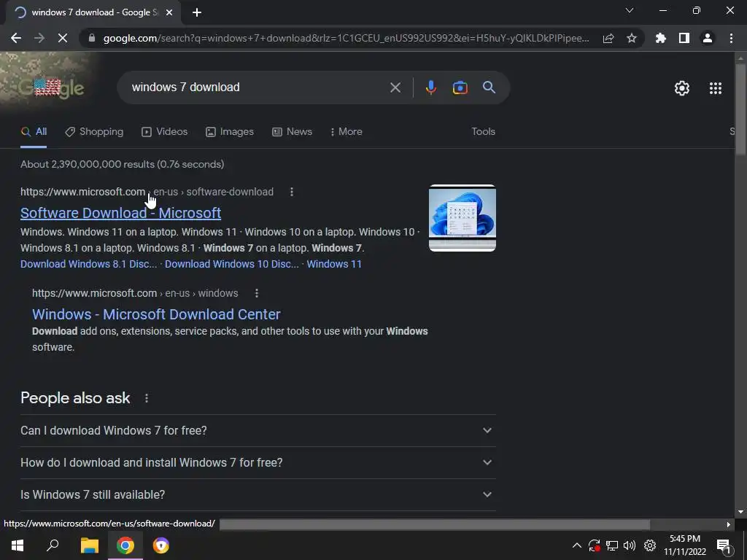Viewport: 747px width, 560px height.
Task: Click the Windows 11 laptop thumbnail
Action: click(x=462, y=218)
